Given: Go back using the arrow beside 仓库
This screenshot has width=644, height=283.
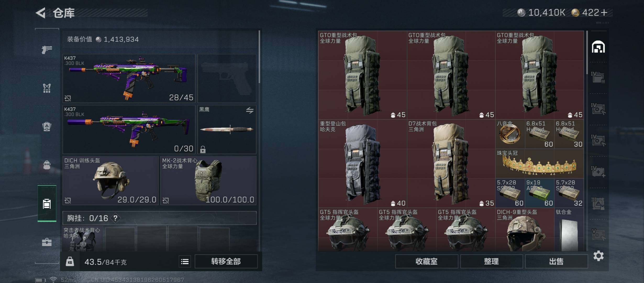Looking at the screenshot, I should click(x=41, y=13).
